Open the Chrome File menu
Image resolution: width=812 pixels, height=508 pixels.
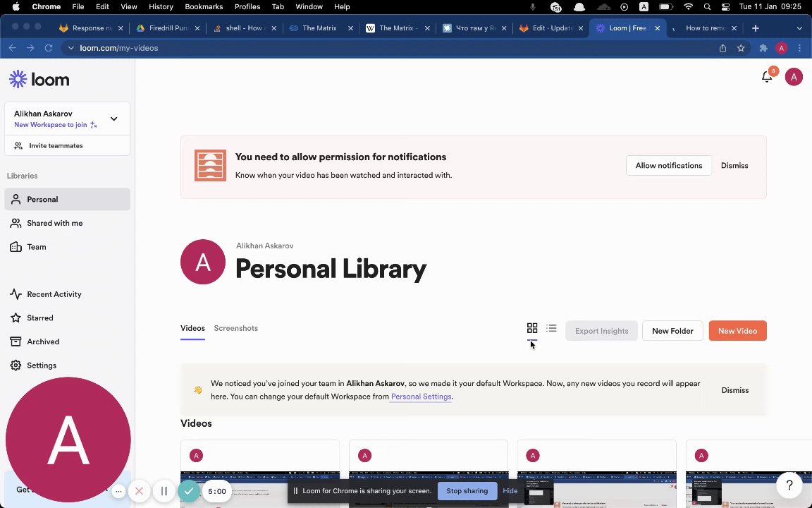78,7
